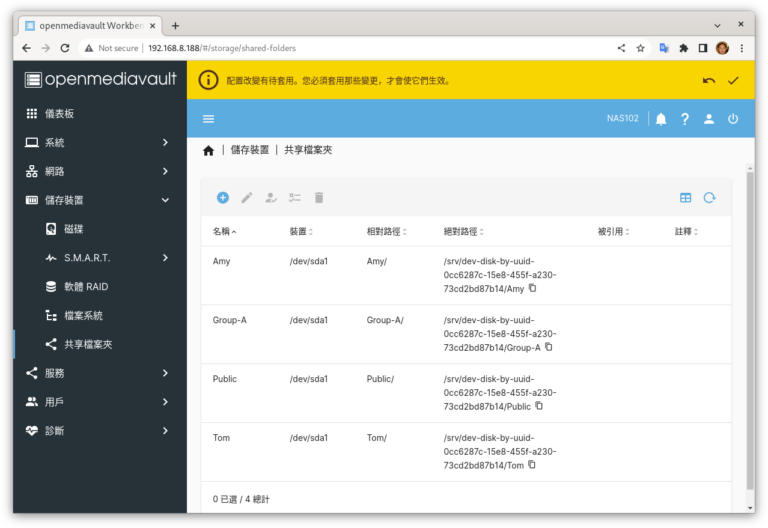Expand the 網路 menu
The image size is (768, 528).
coord(100,171)
